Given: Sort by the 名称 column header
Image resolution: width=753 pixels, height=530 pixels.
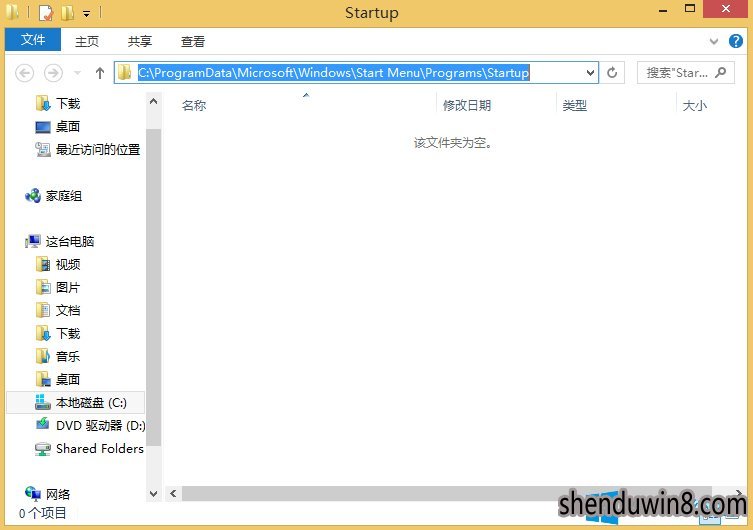Looking at the screenshot, I should 194,106.
